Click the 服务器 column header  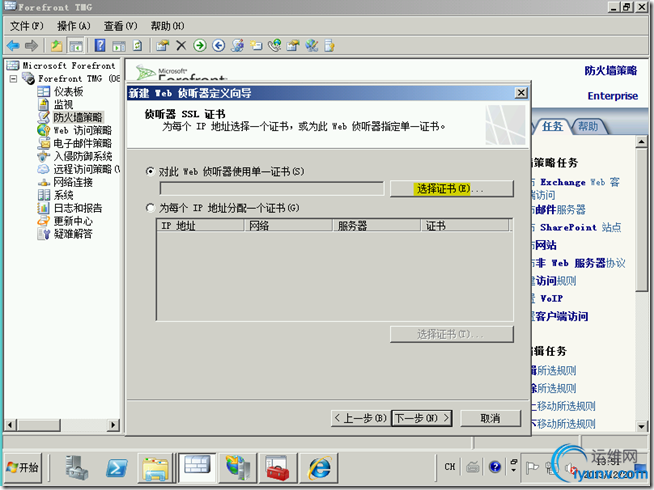[377, 226]
